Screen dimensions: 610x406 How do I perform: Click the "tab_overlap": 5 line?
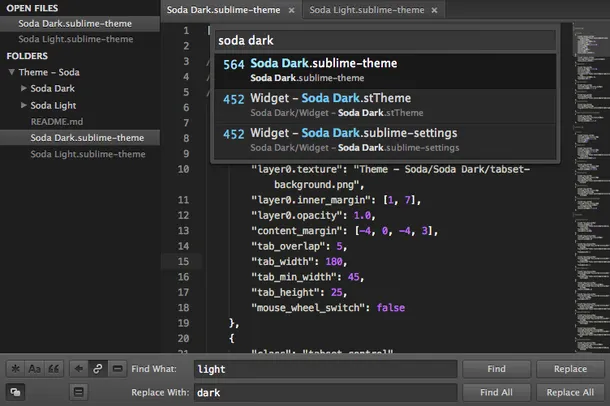point(299,246)
